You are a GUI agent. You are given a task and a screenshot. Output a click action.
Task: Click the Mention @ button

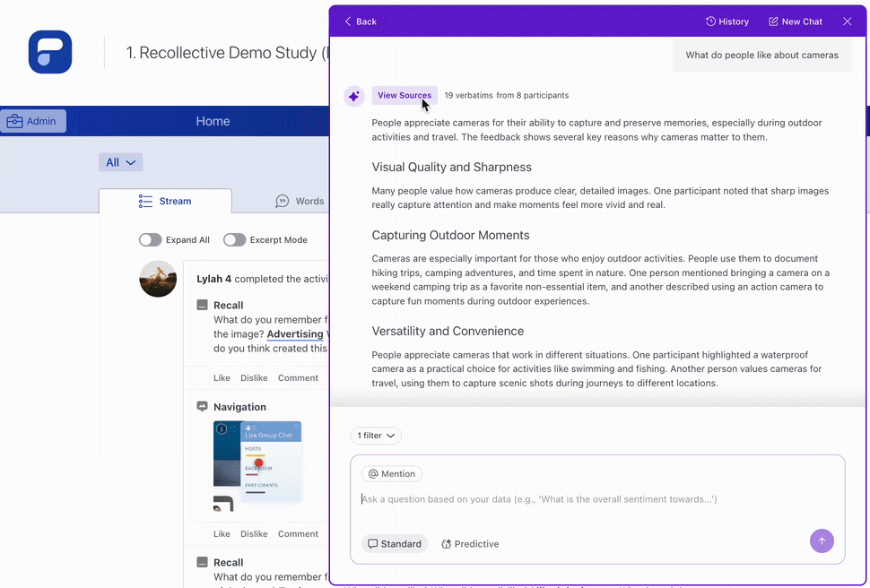pyautogui.click(x=391, y=474)
